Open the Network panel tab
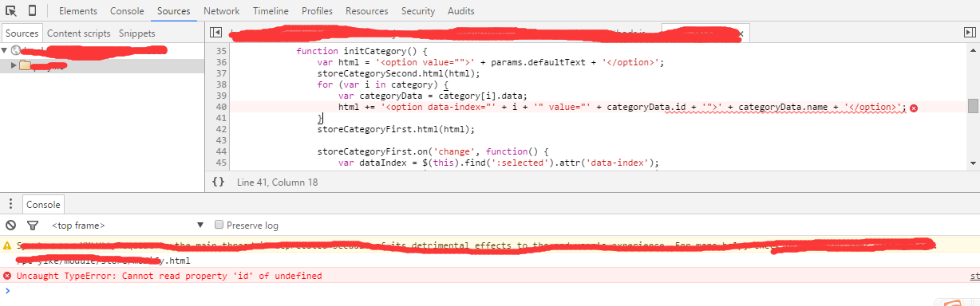The width and height of the screenshot is (980, 306). tap(221, 11)
